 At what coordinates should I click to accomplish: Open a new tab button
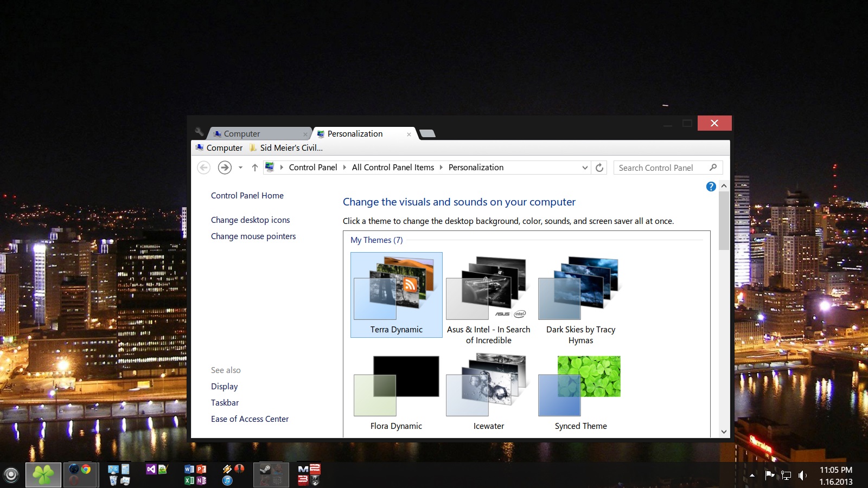tap(427, 133)
